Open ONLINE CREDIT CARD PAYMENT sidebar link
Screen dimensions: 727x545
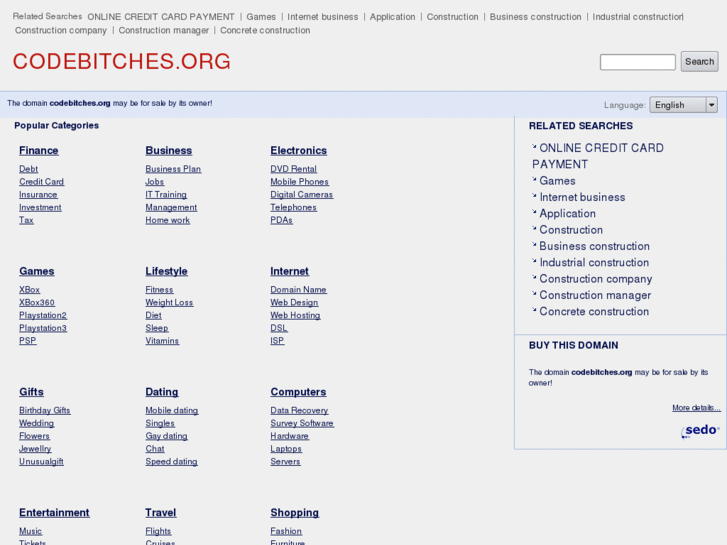click(x=598, y=156)
